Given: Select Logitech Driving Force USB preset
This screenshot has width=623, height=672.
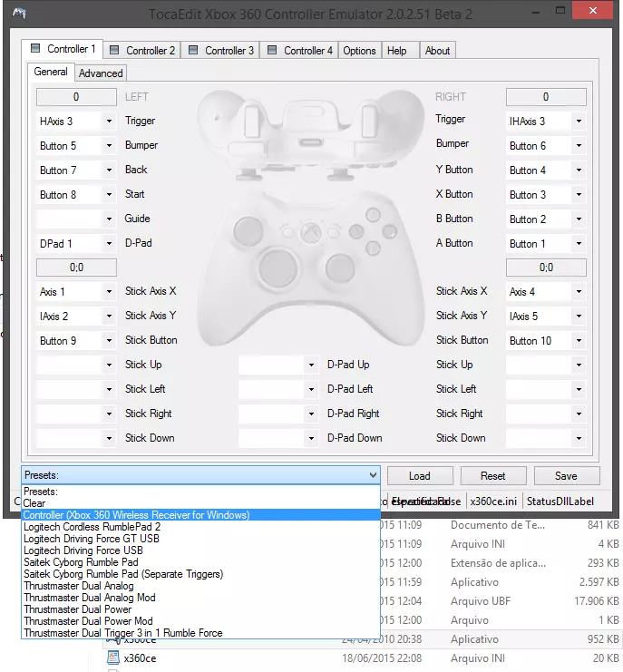Looking at the screenshot, I should coord(200,550).
